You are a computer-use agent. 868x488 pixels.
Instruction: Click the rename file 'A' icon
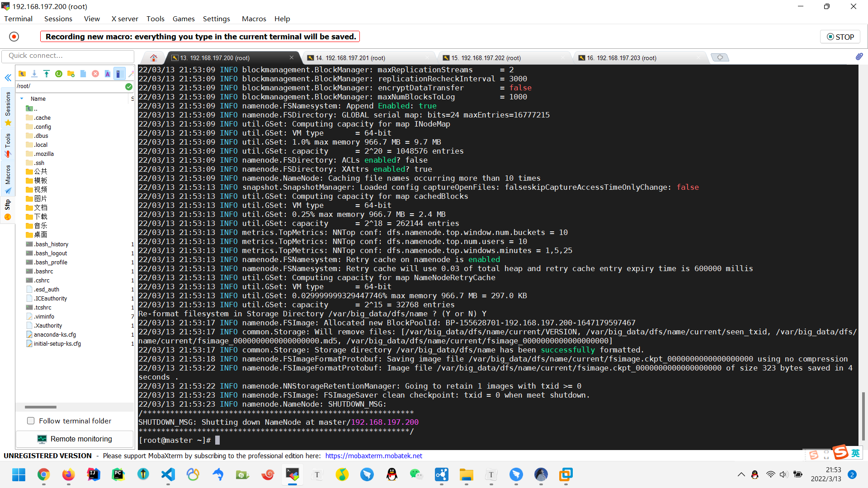point(108,74)
